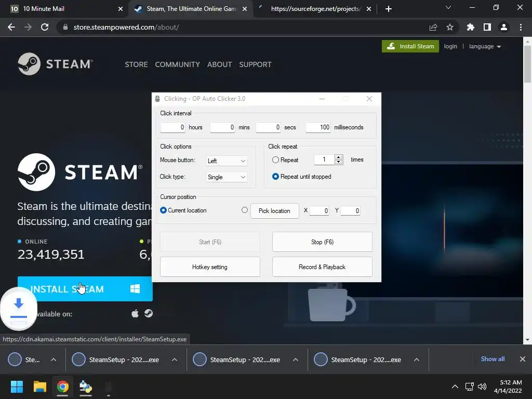
Task: Click the browser address bar URL
Action: point(126,27)
